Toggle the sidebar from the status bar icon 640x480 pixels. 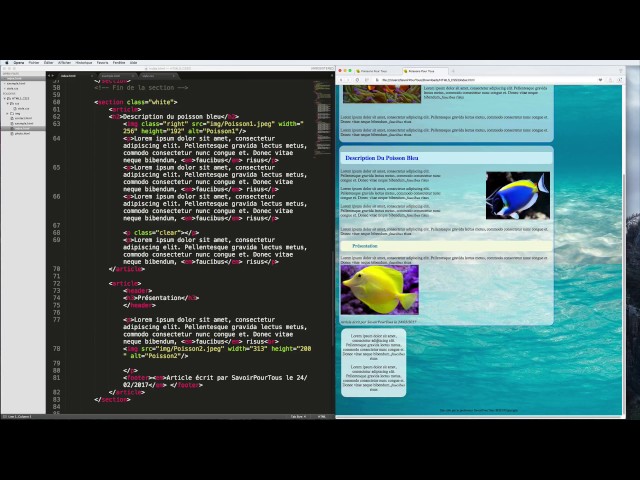[4, 417]
